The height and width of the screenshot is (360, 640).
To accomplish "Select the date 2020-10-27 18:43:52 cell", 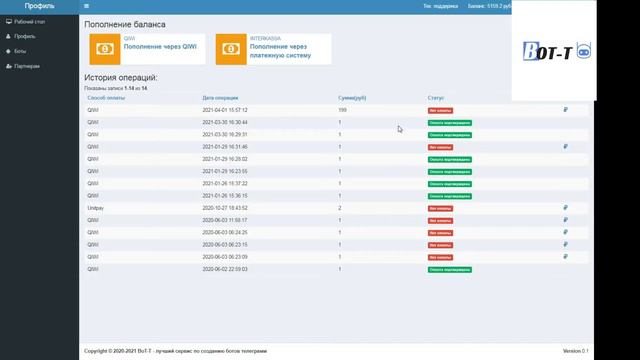I will 225,208.
